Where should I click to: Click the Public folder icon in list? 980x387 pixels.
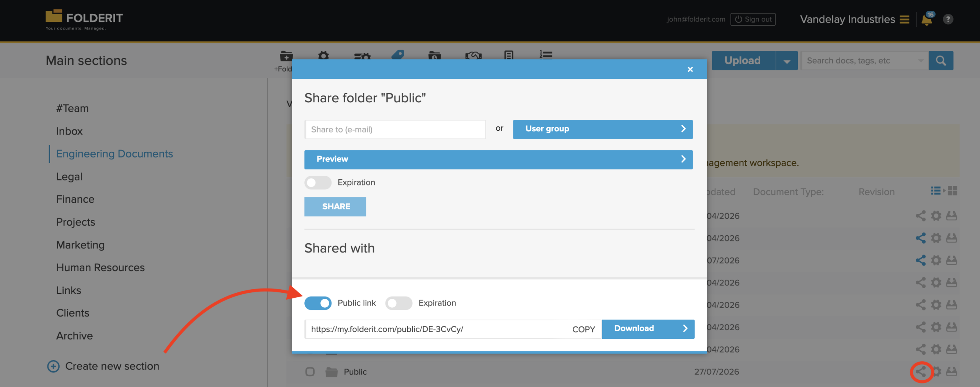pyautogui.click(x=331, y=372)
